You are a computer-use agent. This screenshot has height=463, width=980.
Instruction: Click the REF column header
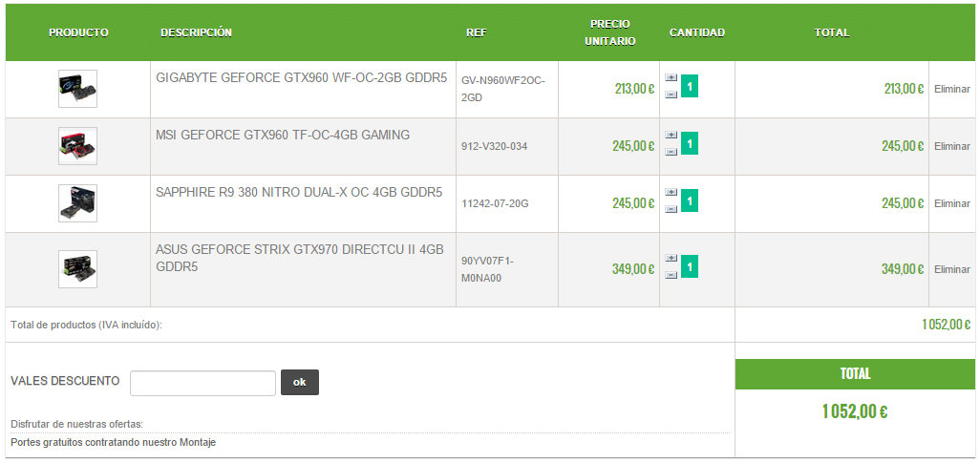[x=477, y=33]
